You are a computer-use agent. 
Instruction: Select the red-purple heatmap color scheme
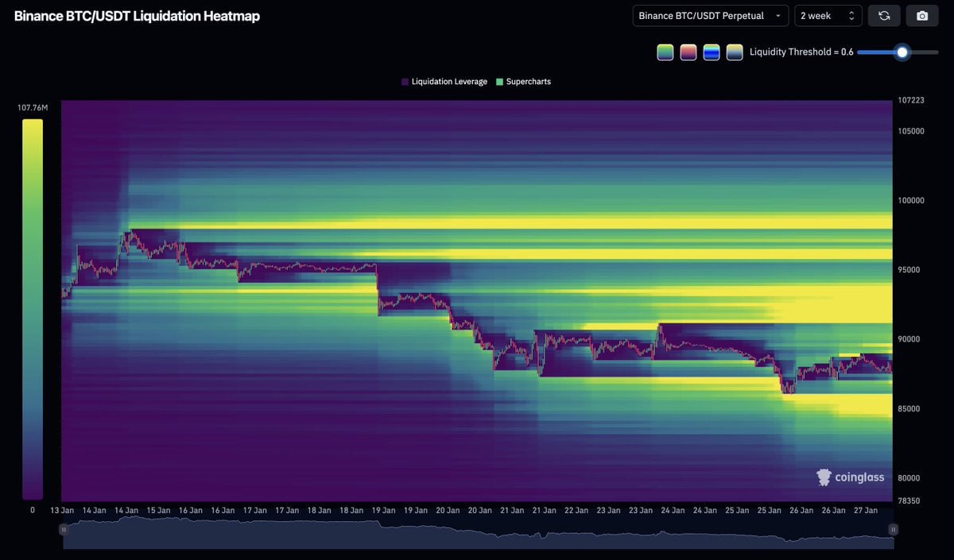coord(688,52)
